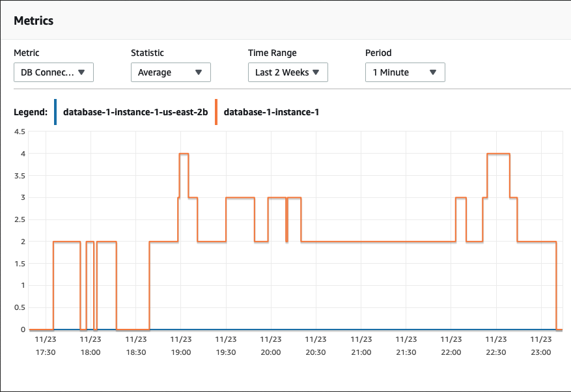The width and height of the screenshot is (571, 392).
Task: Click the 4.5 label on the y-axis
Action: tap(20, 132)
